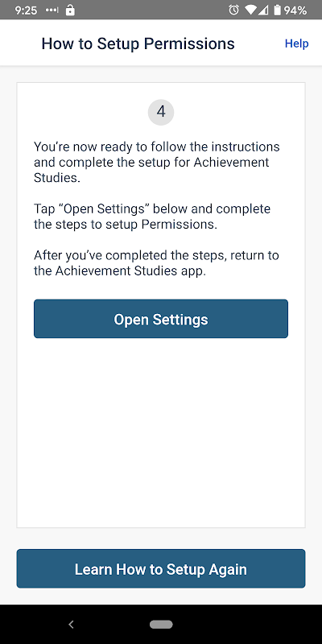Tap the home pill in navigation bar
Image resolution: width=322 pixels, height=644 pixels.
click(161, 625)
